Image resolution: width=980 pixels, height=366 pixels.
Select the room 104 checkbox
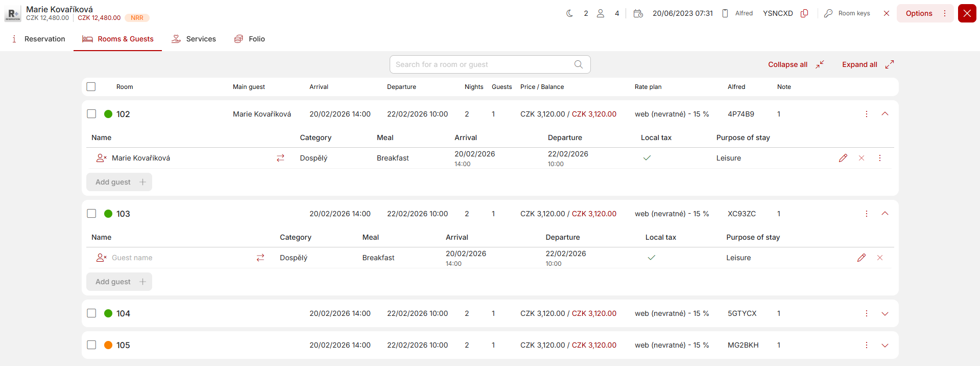tap(91, 313)
